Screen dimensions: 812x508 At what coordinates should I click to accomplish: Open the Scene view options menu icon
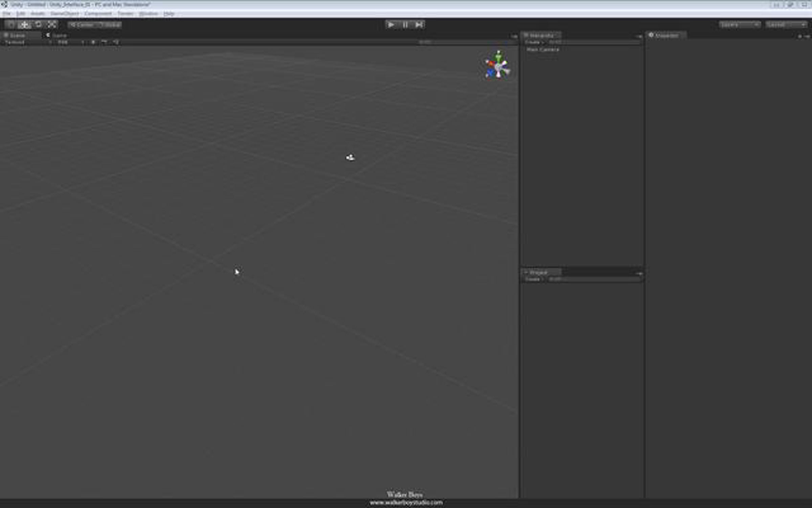click(x=514, y=36)
